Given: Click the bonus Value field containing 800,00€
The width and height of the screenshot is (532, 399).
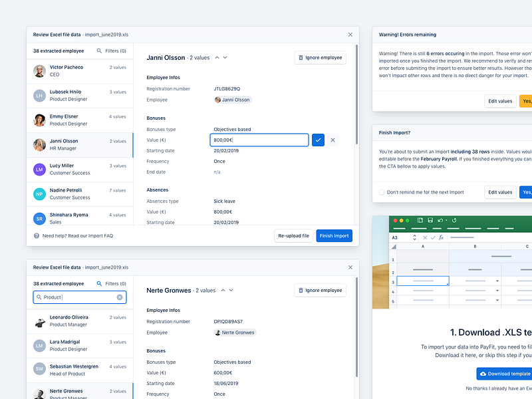Looking at the screenshot, I should point(259,140).
